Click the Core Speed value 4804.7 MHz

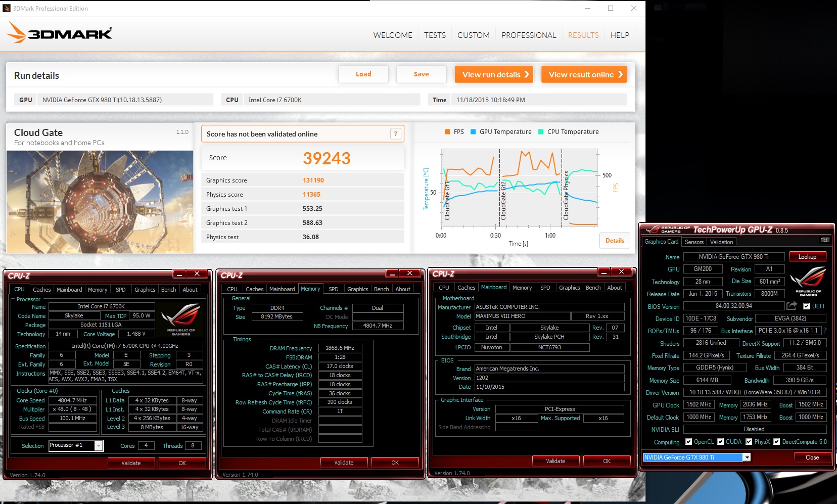point(72,400)
